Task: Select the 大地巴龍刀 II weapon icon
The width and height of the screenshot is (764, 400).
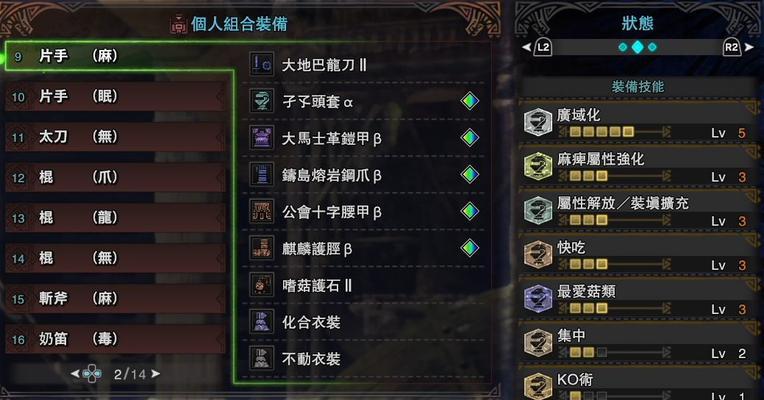Action: [x=262, y=64]
